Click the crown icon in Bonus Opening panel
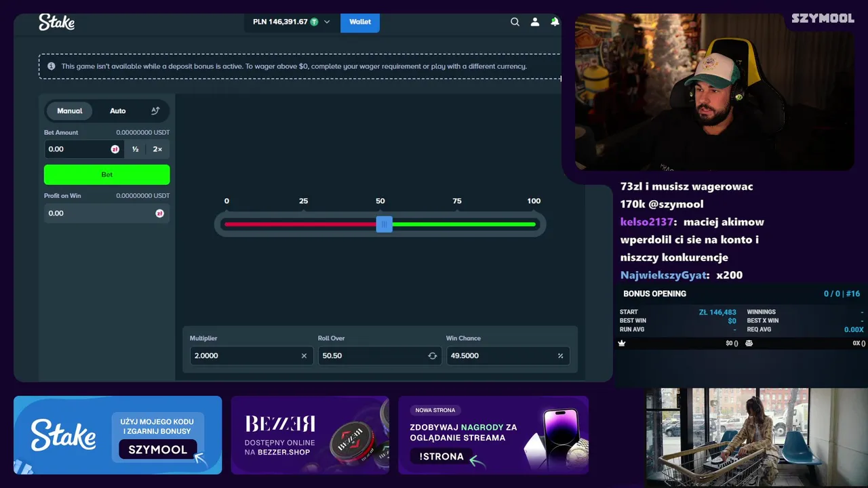The image size is (868, 488). pyautogui.click(x=622, y=344)
